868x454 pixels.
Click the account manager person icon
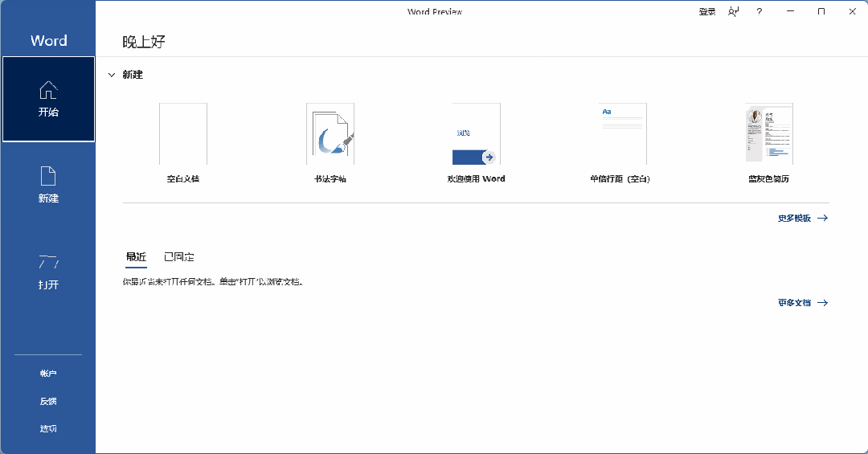tap(734, 11)
